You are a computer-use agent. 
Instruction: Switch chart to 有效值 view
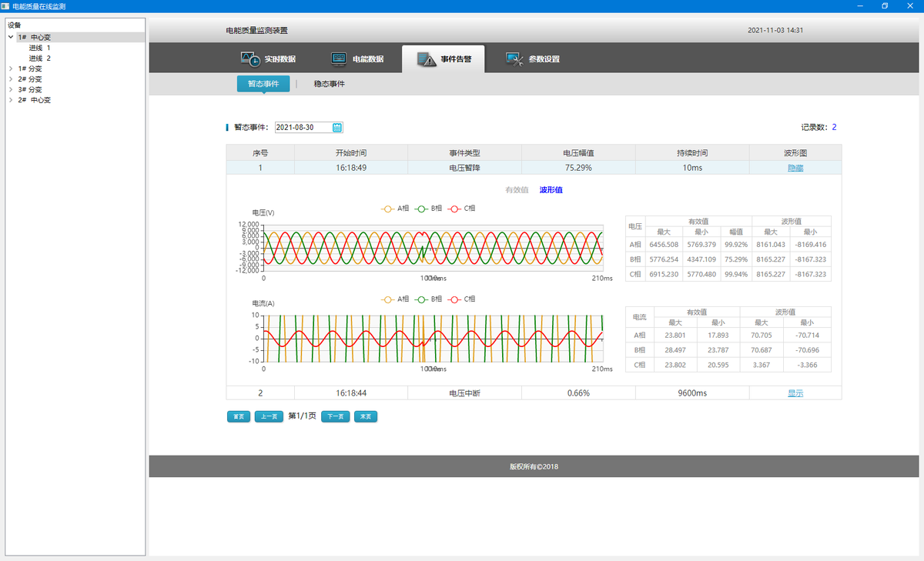coord(517,189)
